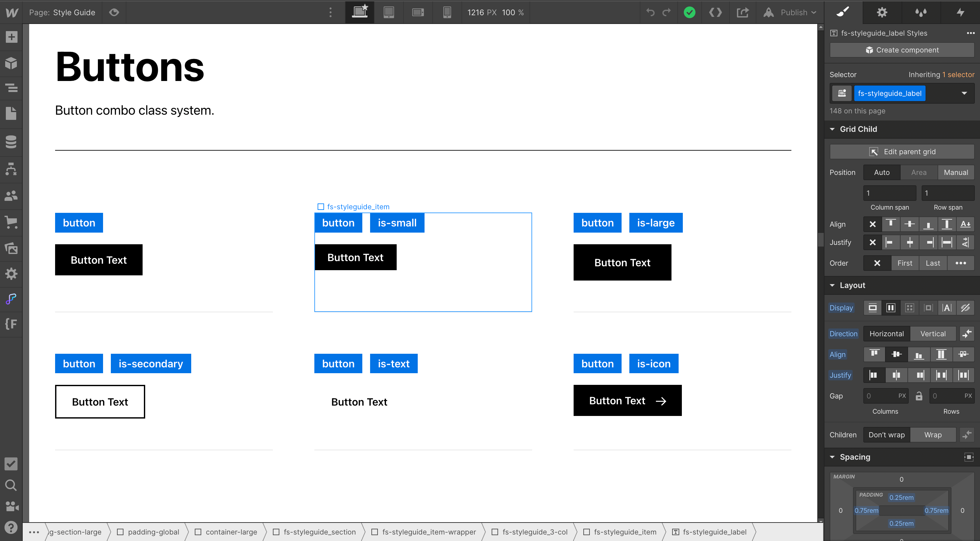Image resolution: width=980 pixels, height=541 pixels.
Task: Click the Create component button
Action: pyautogui.click(x=902, y=50)
